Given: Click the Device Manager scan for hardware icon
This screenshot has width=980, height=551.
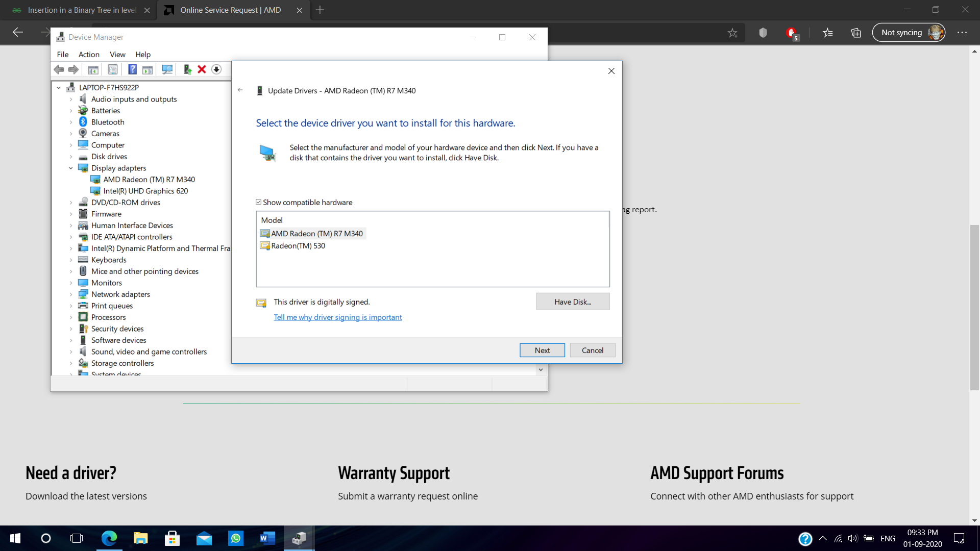Looking at the screenshot, I should point(166,69).
